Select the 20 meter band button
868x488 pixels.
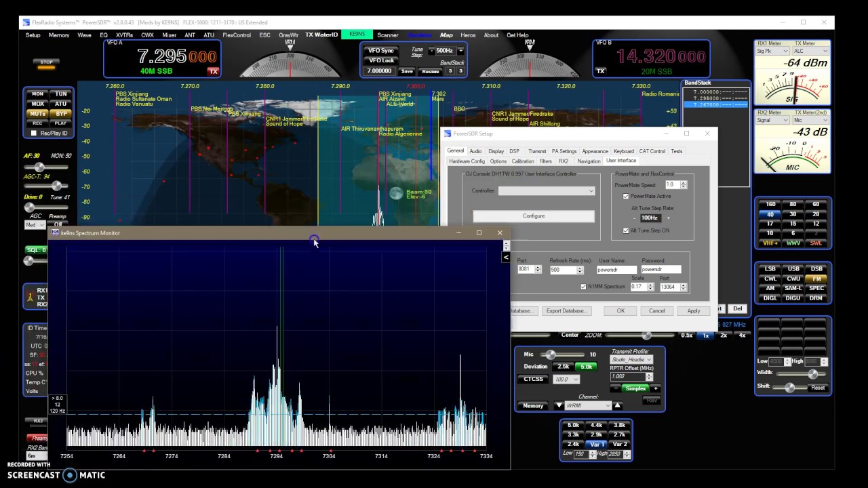click(x=815, y=214)
